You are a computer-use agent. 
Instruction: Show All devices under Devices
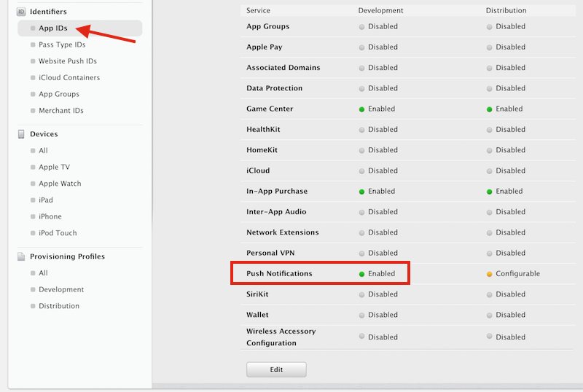point(43,151)
